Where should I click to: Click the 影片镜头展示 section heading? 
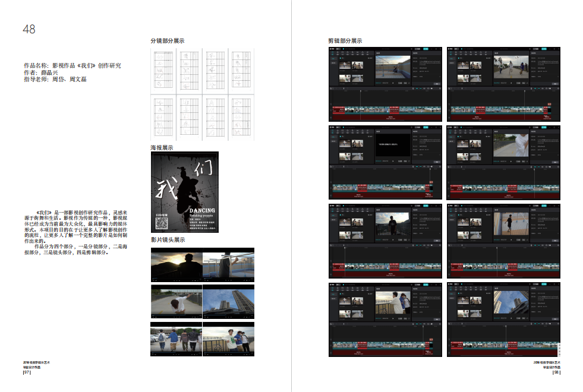coord(168,240)
